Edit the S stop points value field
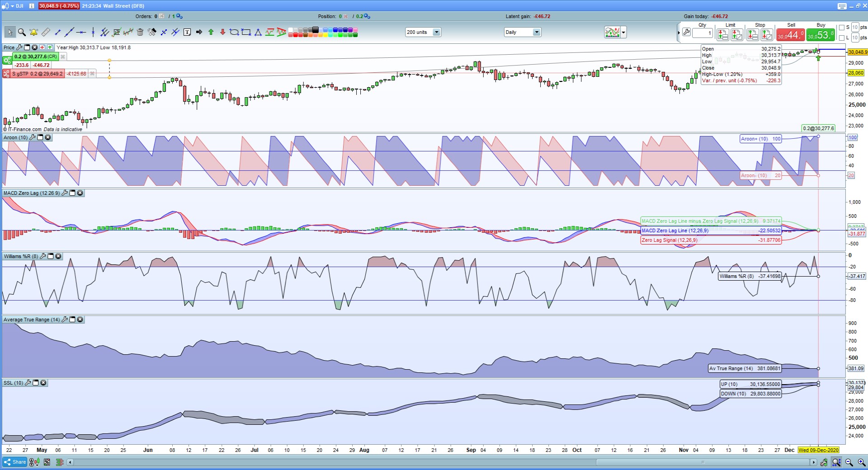Viewport: 868px width, 470px height. coord(855,28)
